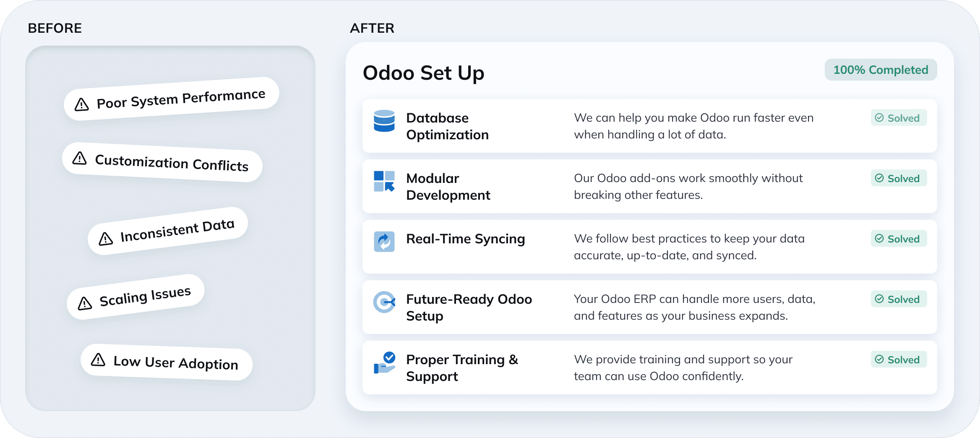This screenshot has height=438, width=980.
Task: Click warning triangle beside Low User Adoption
Action: (98, 360)
